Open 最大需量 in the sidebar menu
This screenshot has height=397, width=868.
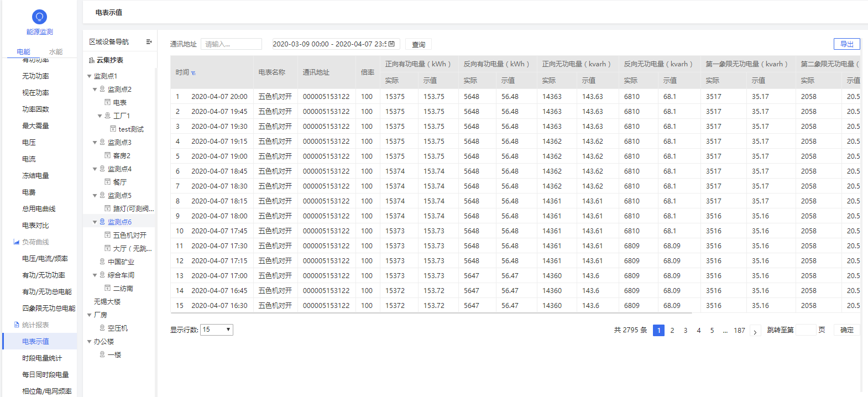coord(35,126)
